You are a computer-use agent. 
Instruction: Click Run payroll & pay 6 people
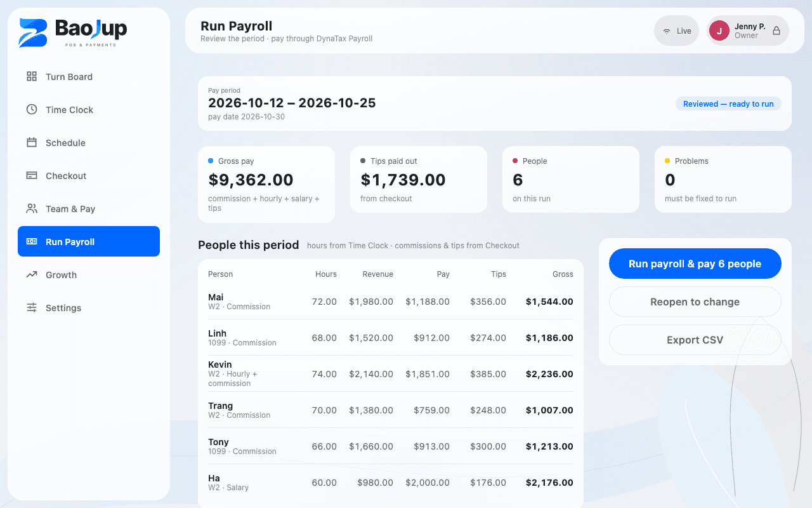pyautogui.click(x=695, y=264)
